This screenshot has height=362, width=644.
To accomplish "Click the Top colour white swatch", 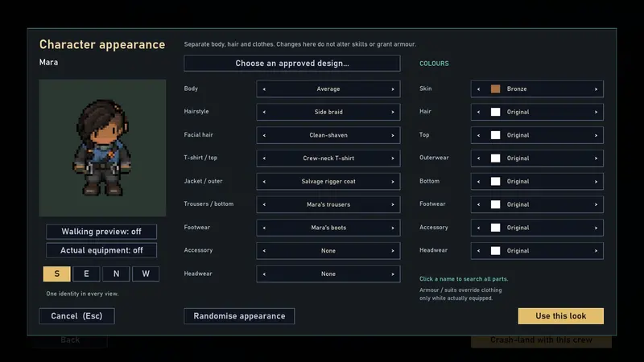I will click(x=495, y=135).
